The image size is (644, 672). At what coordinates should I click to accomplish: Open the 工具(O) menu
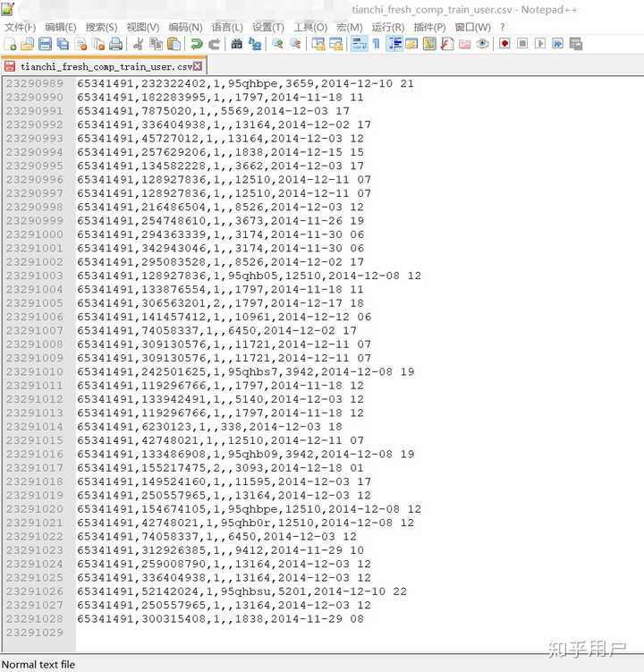[310, 27]
